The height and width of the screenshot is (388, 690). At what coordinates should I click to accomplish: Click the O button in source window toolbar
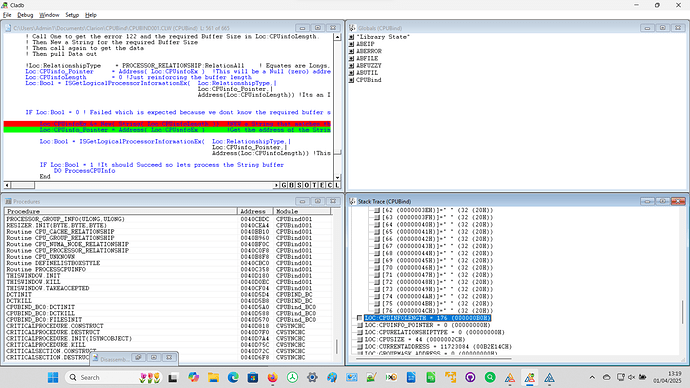tap(307, 185)
